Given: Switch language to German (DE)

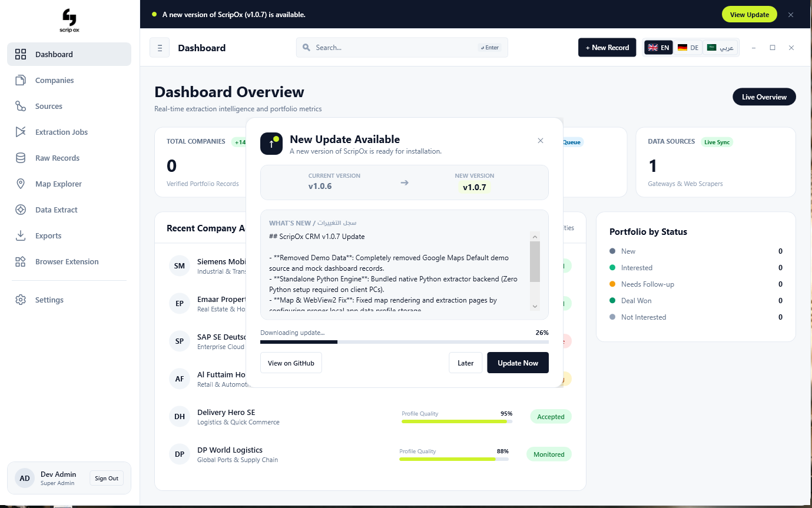Looking at the screenshot, I should point(688,48).
